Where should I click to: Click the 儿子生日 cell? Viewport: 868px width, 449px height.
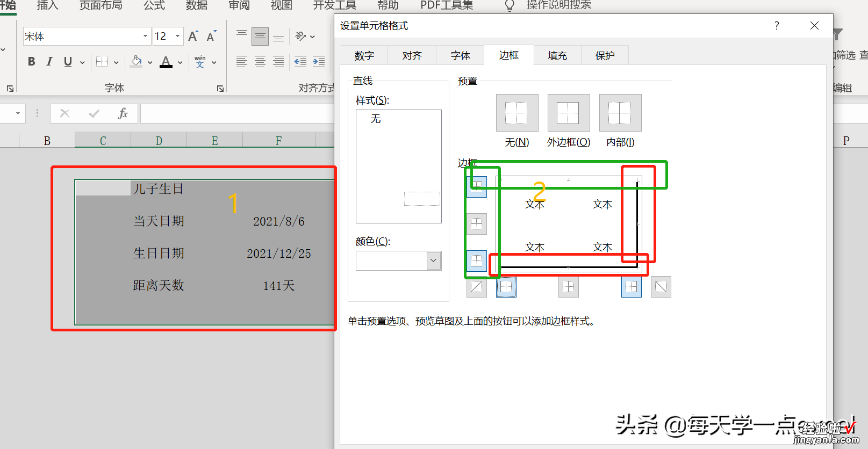[159, 189]
